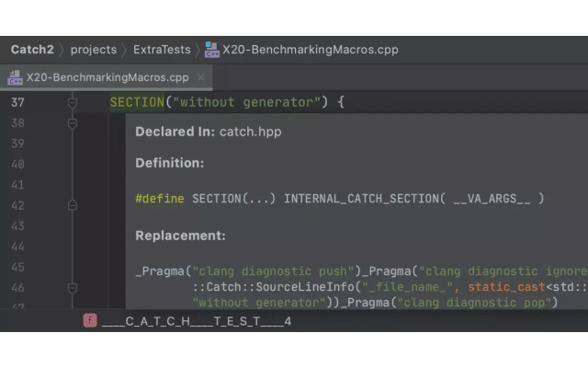The width and height of the screenshot is (588, 368).
Task: Click fold end marker at line 42
Action: 73,205
